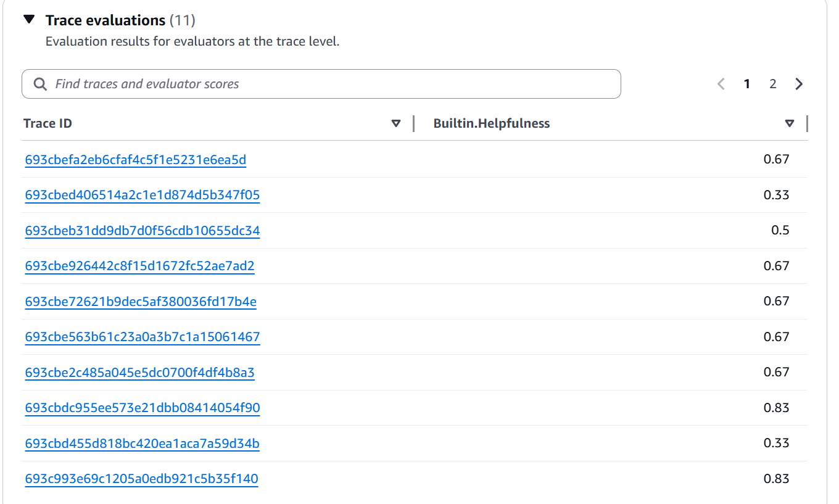Open trace 693cbe72621b9dec5af380036fd17b4e
This screenshot has width=839, height=504.
[140, 301]
